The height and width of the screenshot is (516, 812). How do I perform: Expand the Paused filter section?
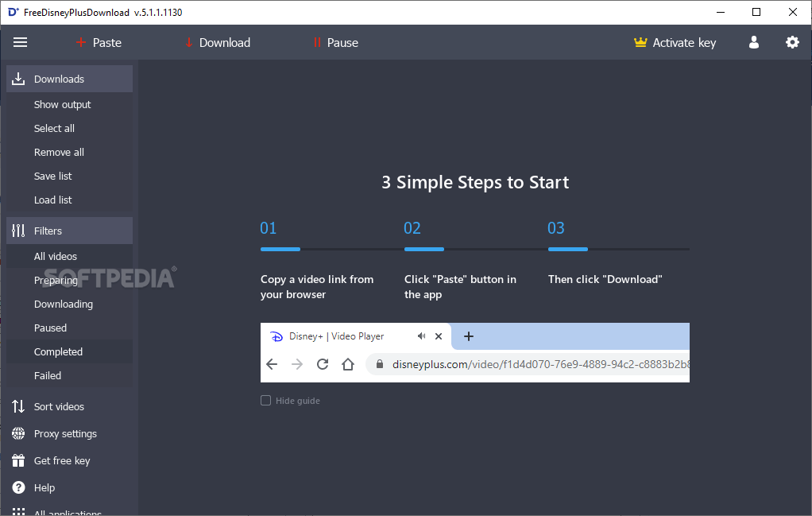tap(50, 328)
